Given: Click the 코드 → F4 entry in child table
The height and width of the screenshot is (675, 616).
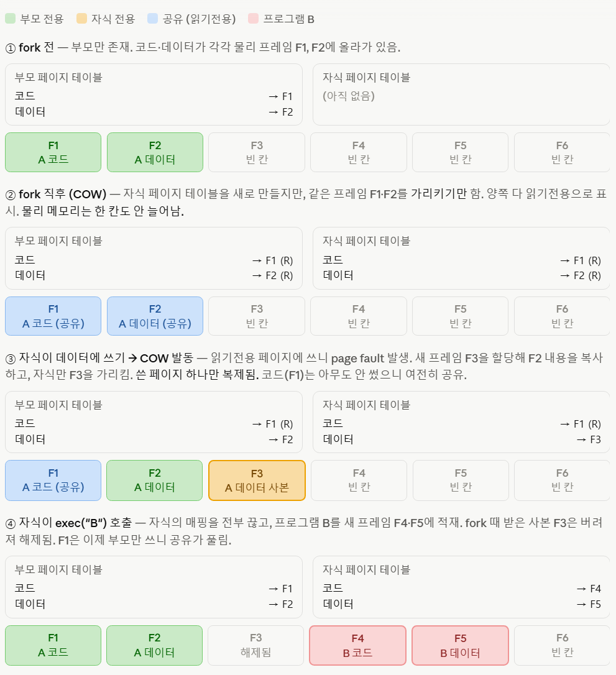Looking at the screenshot, I should pyautogui.click(x=461, y=589).
